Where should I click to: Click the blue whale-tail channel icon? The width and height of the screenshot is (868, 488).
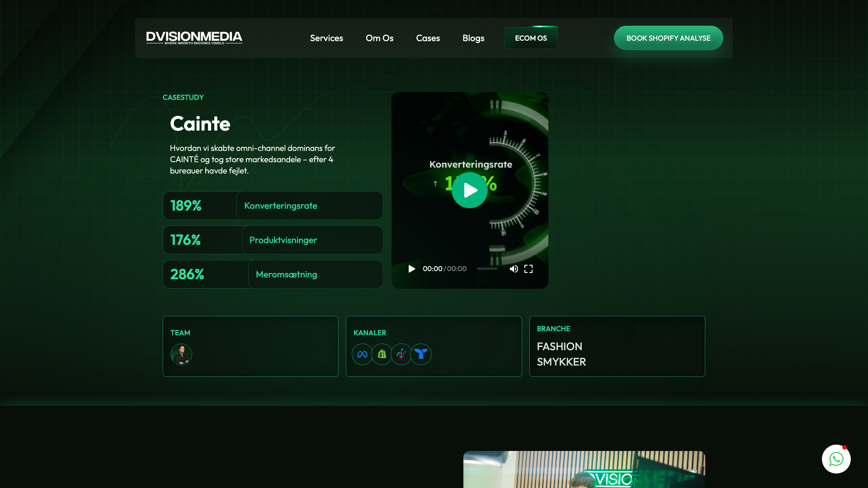[421, 354]
